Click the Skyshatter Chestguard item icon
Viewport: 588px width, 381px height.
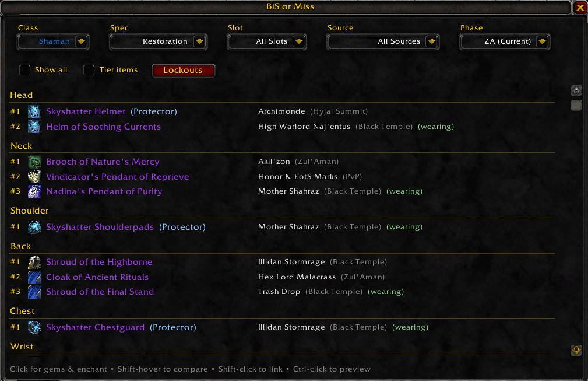coord(34,327)
